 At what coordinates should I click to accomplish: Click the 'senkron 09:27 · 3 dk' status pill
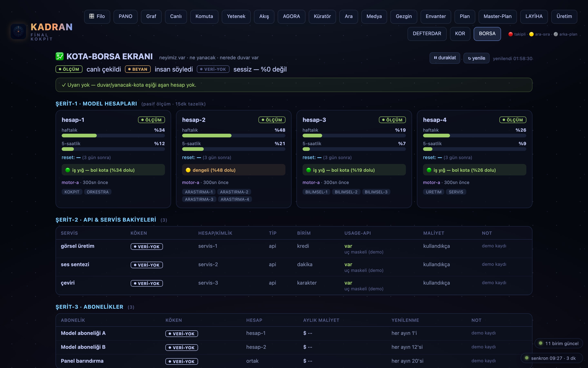[x=552, y=358]
